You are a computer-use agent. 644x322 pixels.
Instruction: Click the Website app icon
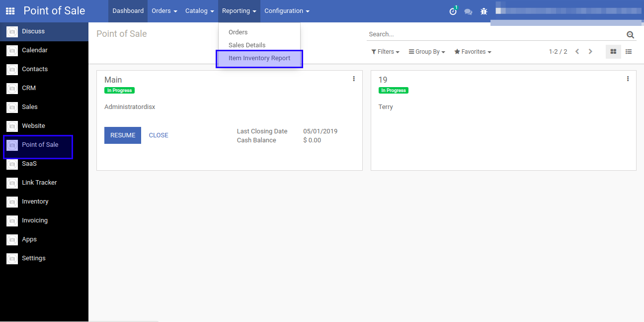tap(12, 126)
